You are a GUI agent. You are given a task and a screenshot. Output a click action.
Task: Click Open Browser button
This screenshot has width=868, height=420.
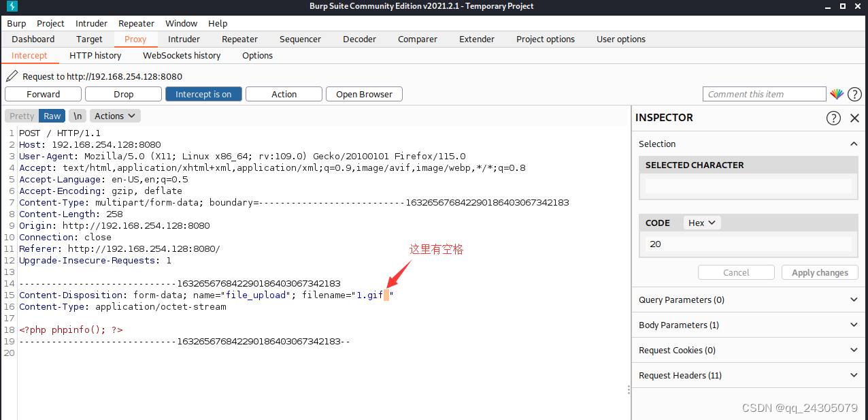(364, 94)
